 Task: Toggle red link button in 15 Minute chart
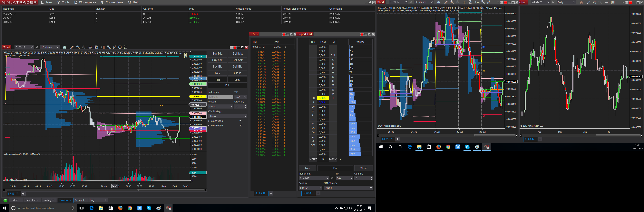tap(235, 47)
